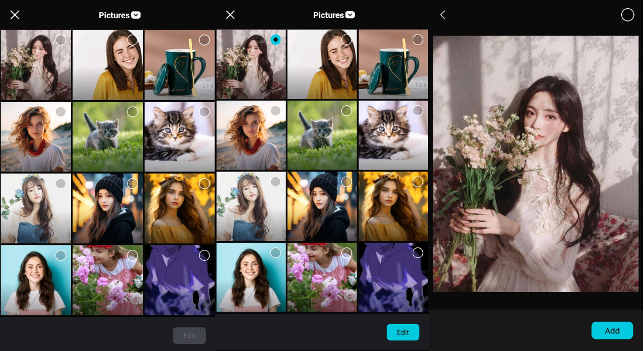Select teal background woman circle in second panel
Viewport: 644px width, 351px height.
coord(276,253)
